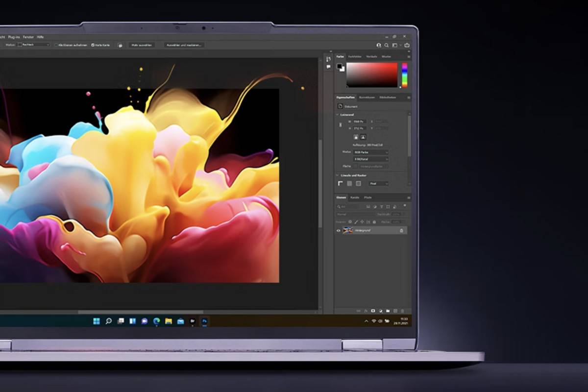Hide the Hintergrund layer with the eye icon

click(x=338, y=230)
